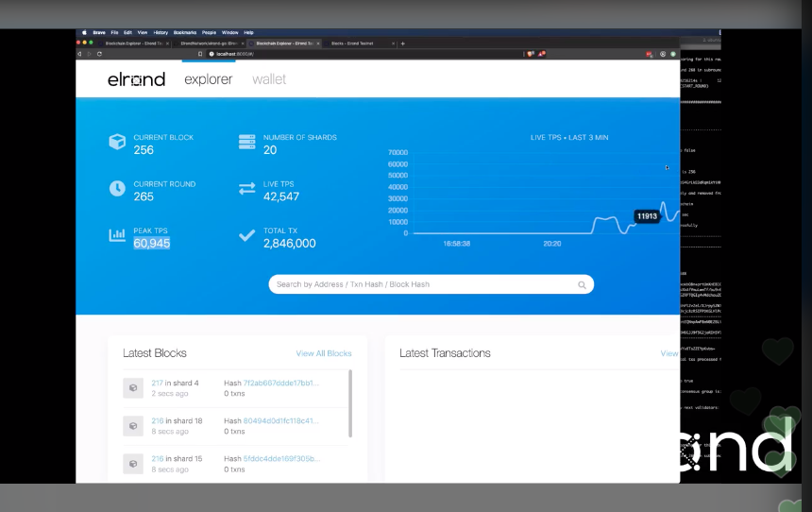Open a new browser tab
Viewport: 812px width, 512px height.
(403, 43)
